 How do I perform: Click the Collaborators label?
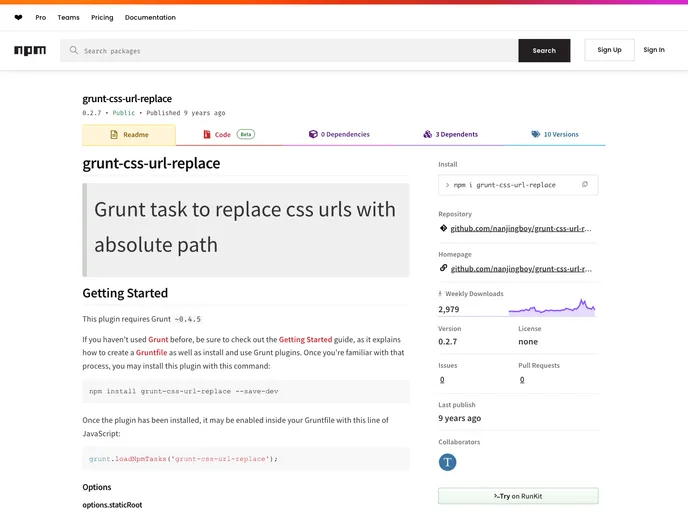tap(459, 442)
